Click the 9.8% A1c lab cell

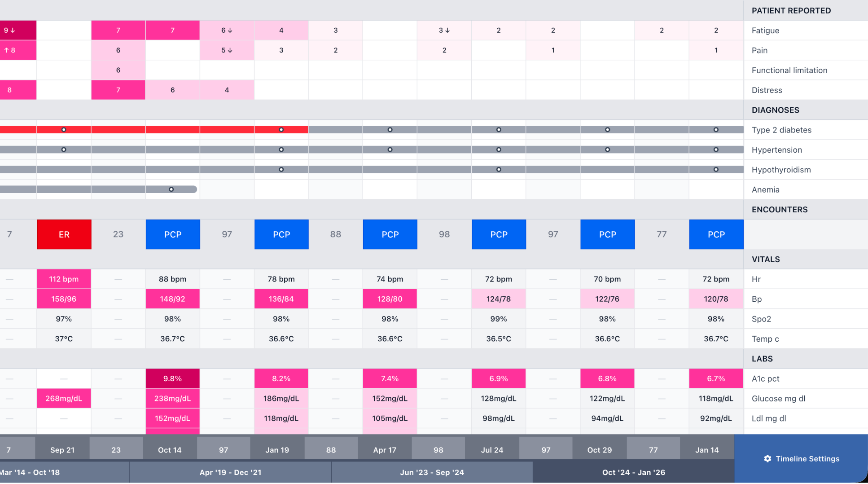172,378
